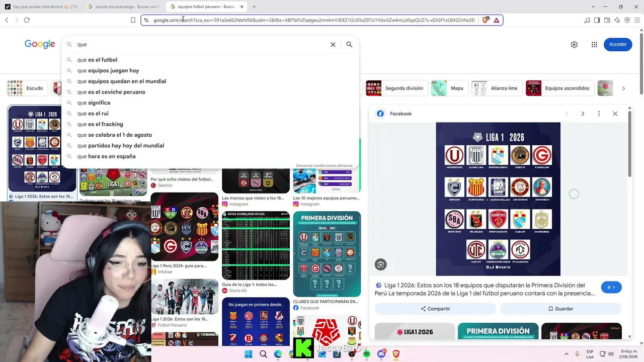Open the large Liga 1 2026 preview image
This screenshot has width=644, height=362.
(498, 199)
